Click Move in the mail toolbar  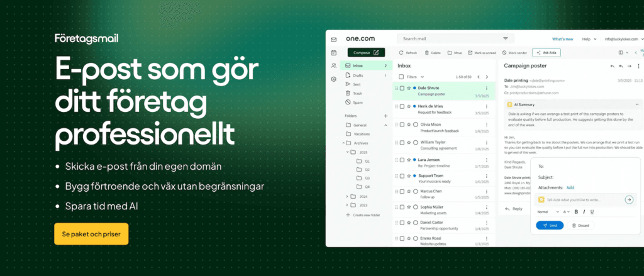pyautogui.click(x=455, y=53)
